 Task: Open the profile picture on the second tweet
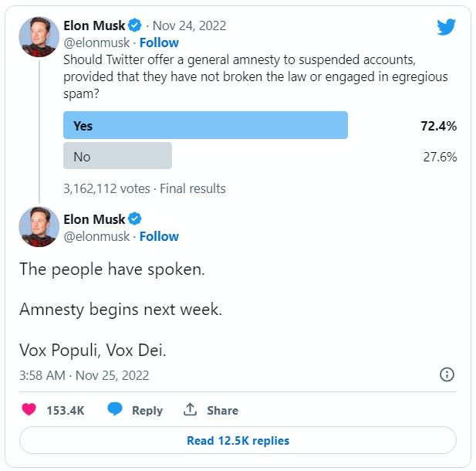[39, 227]
